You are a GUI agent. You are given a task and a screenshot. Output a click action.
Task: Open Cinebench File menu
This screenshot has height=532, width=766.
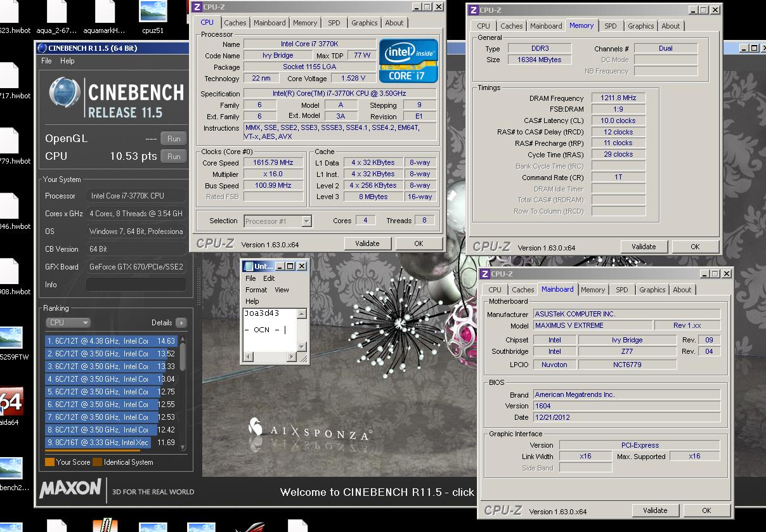(x=46, y=61)
